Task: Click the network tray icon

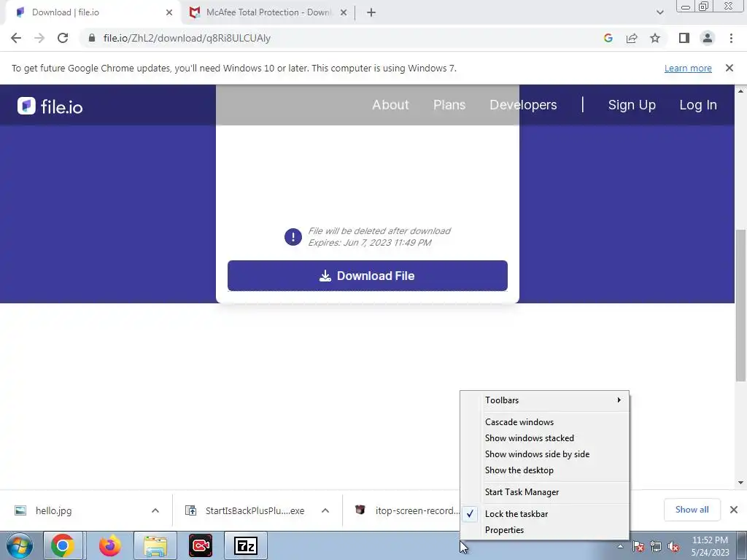Action: 656,546
